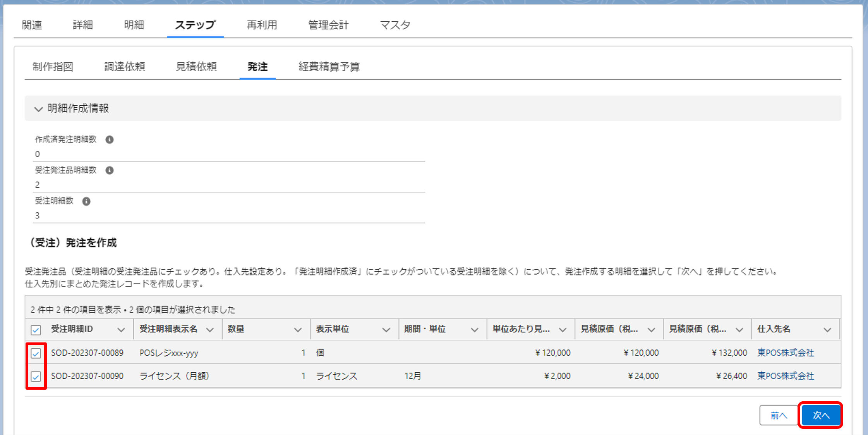
Task: Show info for 受注発注品明細数
Action: click(x=110, y=170)
